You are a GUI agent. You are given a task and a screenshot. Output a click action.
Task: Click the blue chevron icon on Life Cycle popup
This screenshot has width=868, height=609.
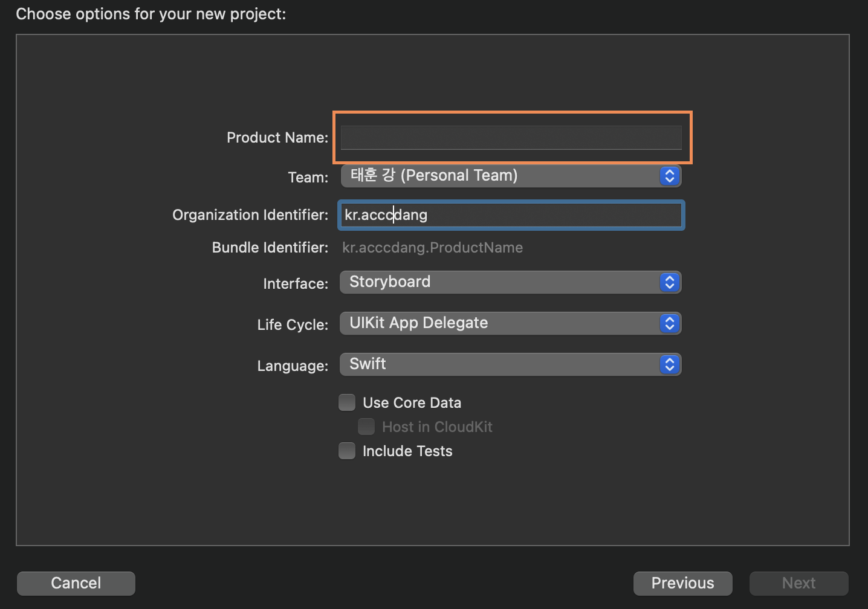pos(669,323)
